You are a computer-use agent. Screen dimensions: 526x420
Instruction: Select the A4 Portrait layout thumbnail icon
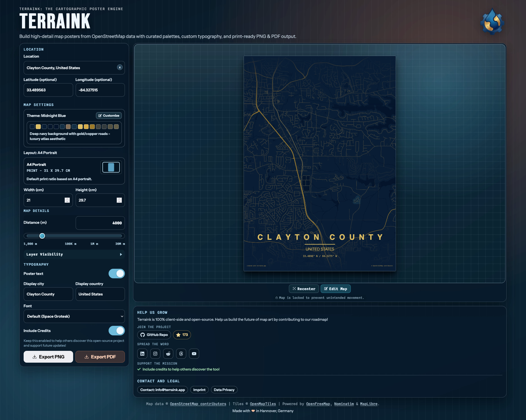111,167
